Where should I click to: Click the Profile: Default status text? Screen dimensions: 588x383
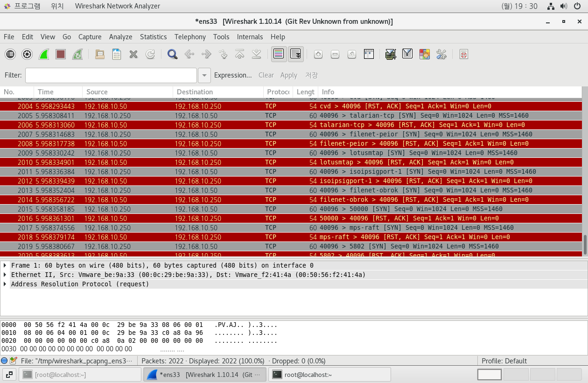coord(504,361)
